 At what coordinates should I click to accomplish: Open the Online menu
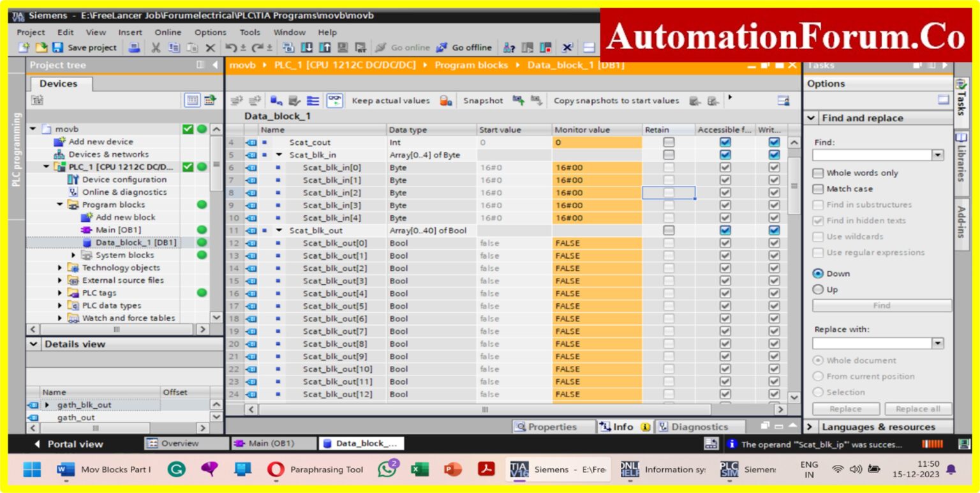(x=168, y=32)
